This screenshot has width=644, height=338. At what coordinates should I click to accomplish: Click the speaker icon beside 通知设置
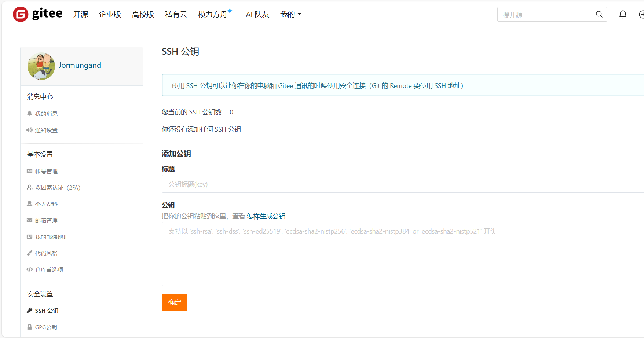(x=29, y=130)
